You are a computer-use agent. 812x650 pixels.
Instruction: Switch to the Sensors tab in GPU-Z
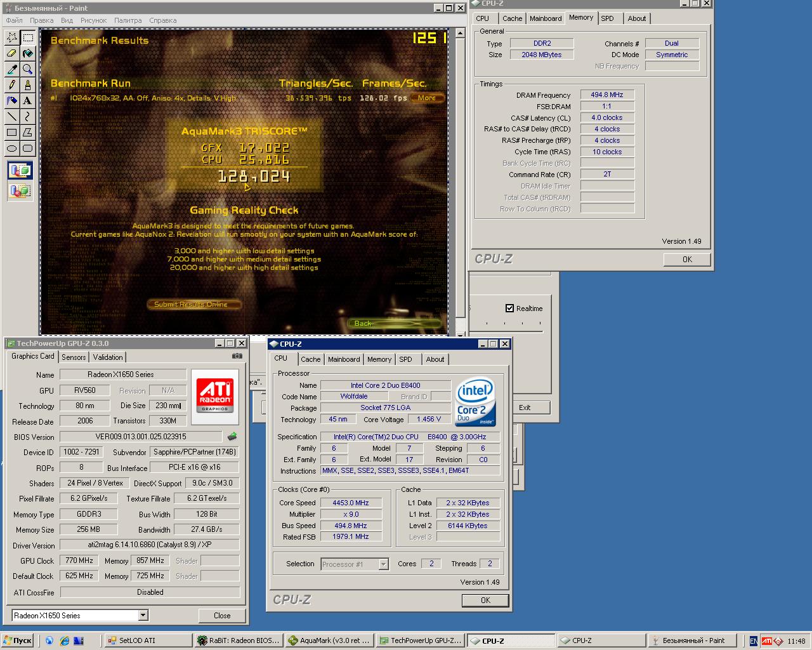click(74, 357)
